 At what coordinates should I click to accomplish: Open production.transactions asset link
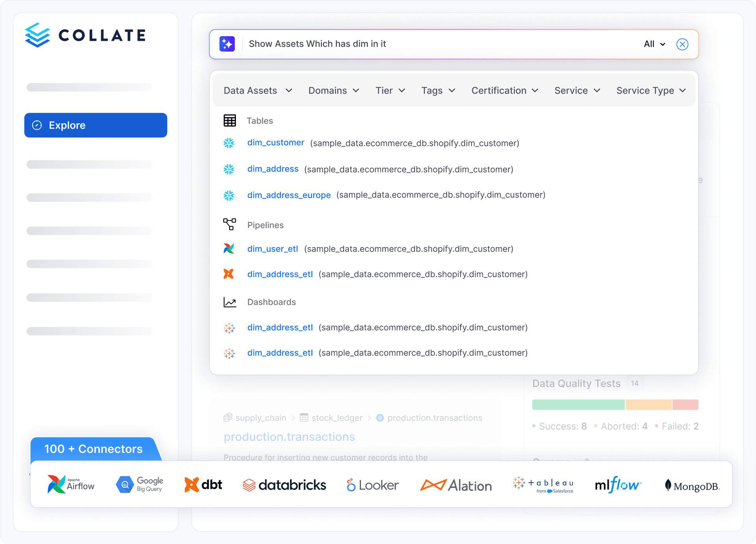289,437
